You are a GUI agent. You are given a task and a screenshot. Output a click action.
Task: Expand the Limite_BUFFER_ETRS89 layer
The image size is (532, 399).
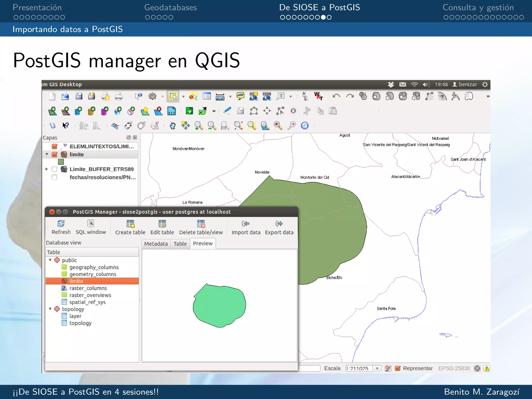47,169
